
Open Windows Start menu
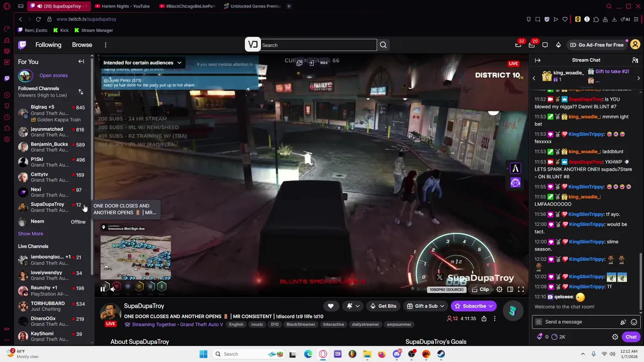pos(203,354)
